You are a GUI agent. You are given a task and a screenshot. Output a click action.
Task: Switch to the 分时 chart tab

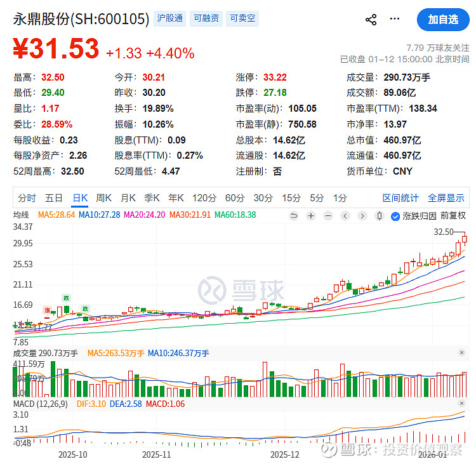click(x=27, y=198)
